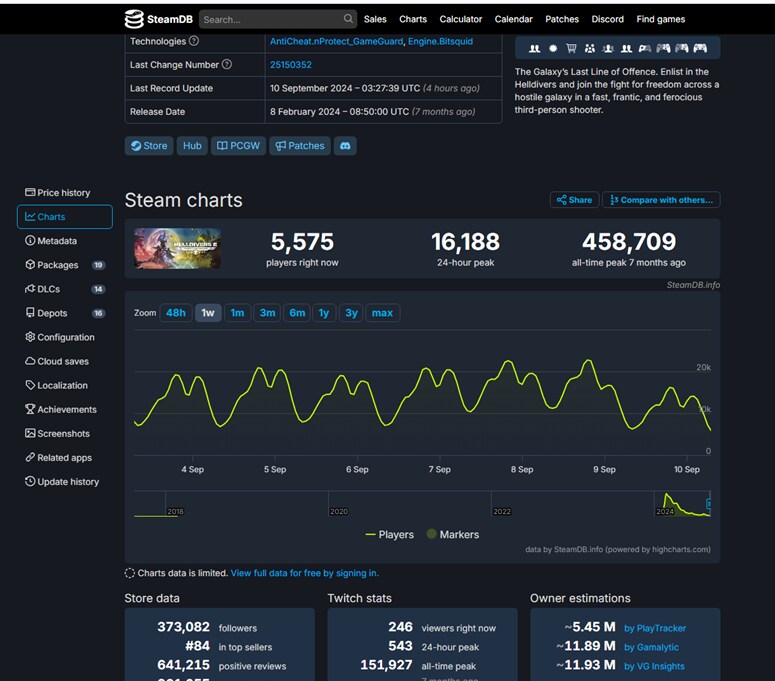Toggle Markers series in chart legend
The height and width of the screenshot is (681, 775).
[x=452, y=535]
